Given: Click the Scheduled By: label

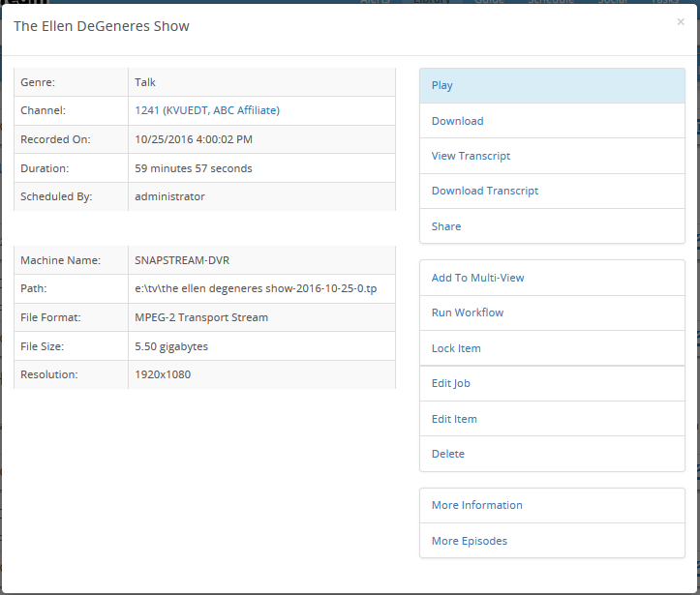Looking at the screenshot, I should click(56, 196).
